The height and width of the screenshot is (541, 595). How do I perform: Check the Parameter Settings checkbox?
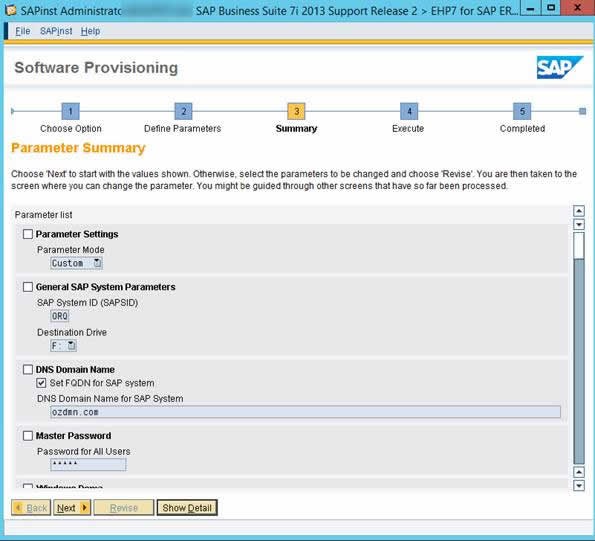(x=28, y=234)
